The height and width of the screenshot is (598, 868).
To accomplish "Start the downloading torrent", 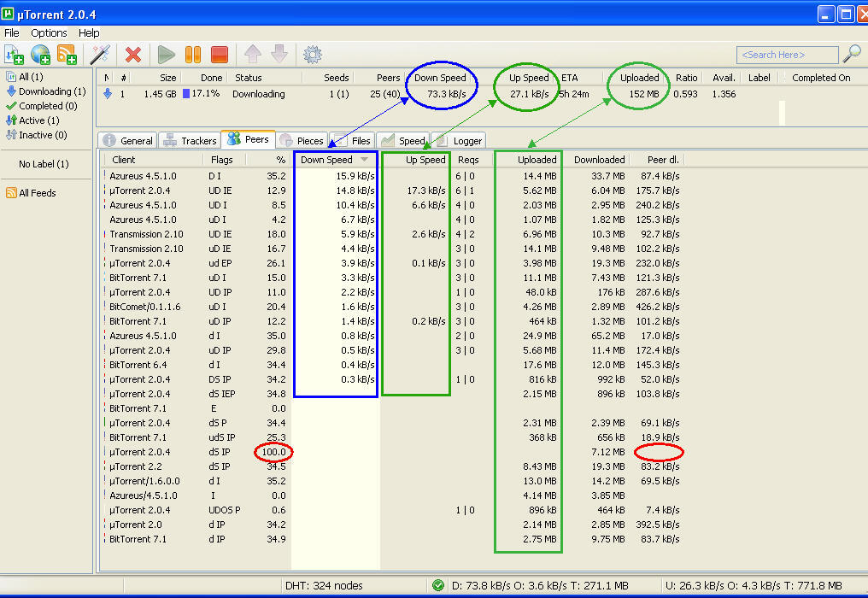I will click(x=166, y=54).
